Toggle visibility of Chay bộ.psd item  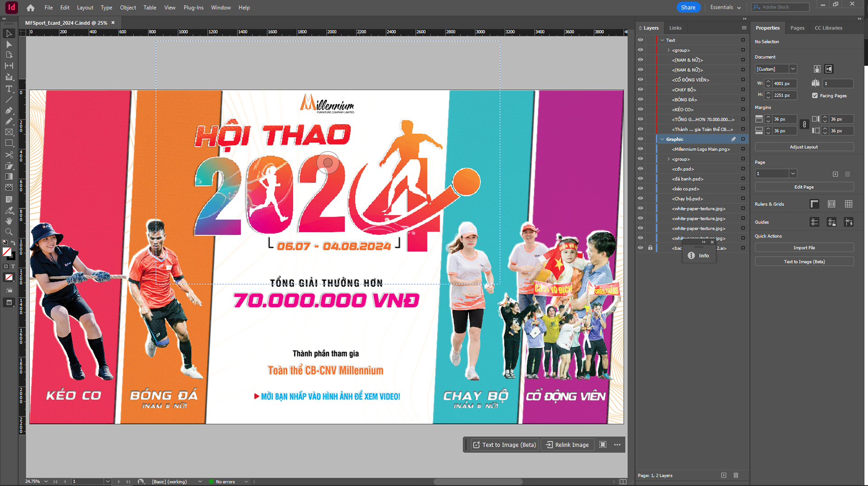[x=641, y=199]
